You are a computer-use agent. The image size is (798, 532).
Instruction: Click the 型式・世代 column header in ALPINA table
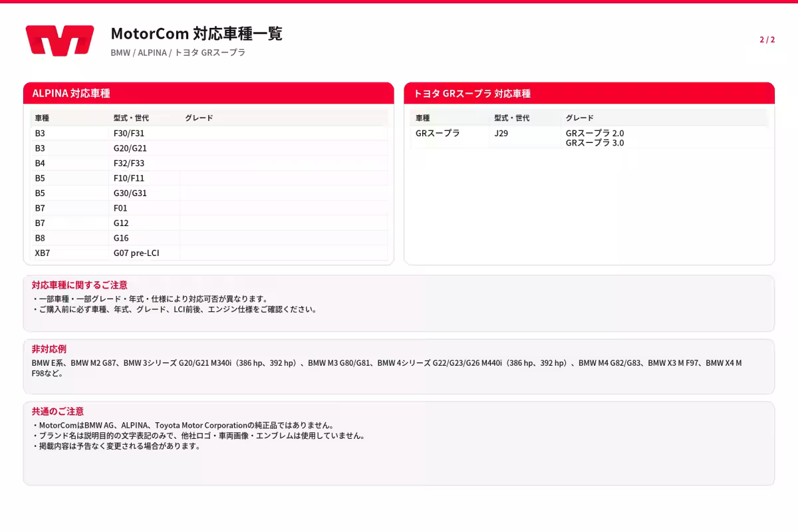[x=131, y=118]
